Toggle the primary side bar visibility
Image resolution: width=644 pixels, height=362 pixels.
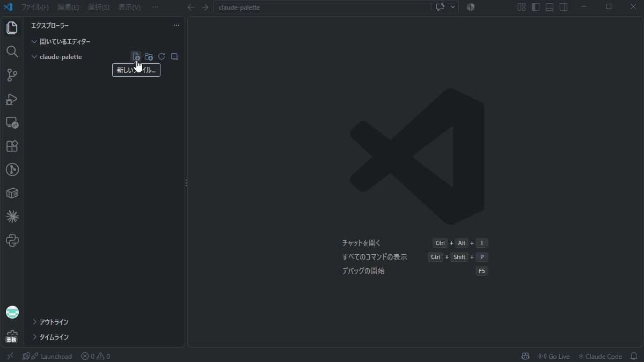[x=536, y=7]
